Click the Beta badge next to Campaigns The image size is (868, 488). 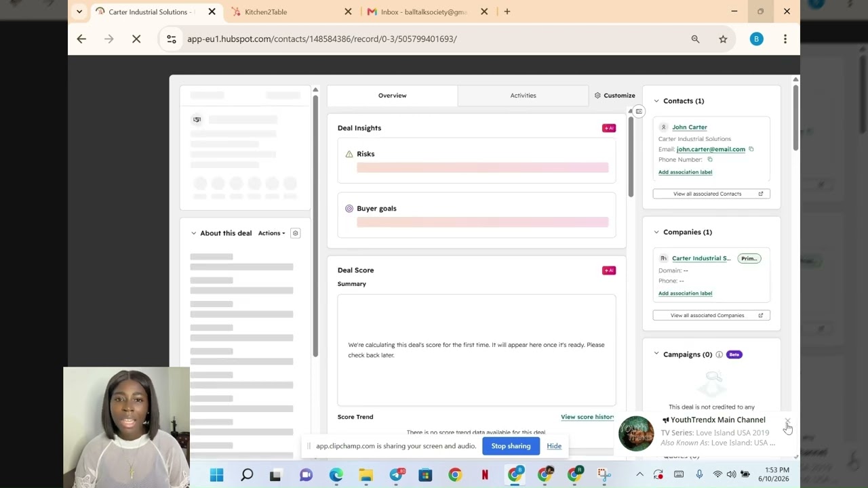(x=734, y=354)
